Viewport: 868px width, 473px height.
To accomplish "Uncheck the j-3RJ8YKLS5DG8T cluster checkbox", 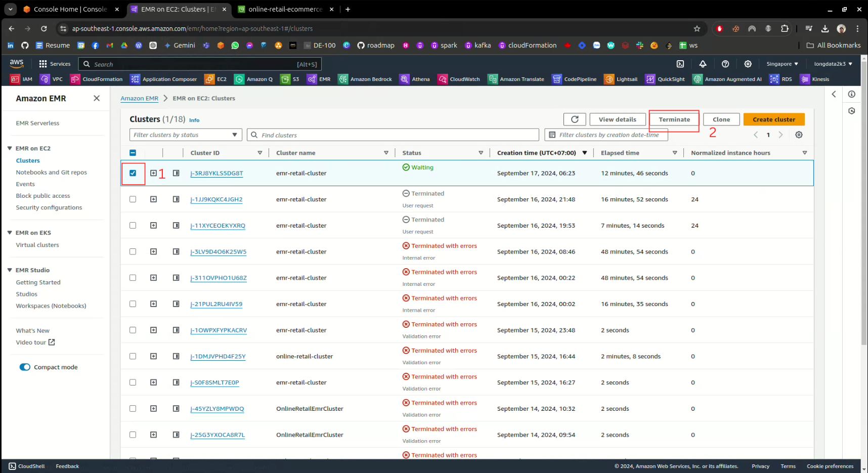I will pyautogui.click(x=133, y=173).
